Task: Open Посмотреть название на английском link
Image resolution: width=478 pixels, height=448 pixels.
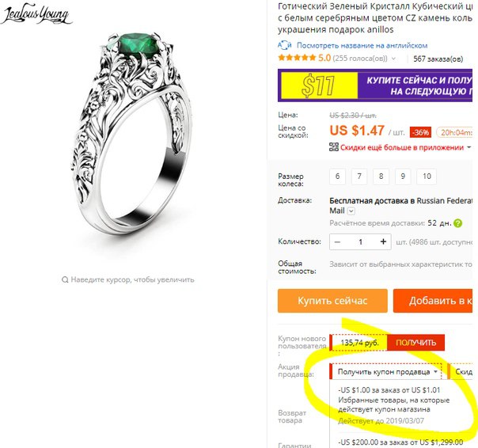Action: tap(362, 45)
